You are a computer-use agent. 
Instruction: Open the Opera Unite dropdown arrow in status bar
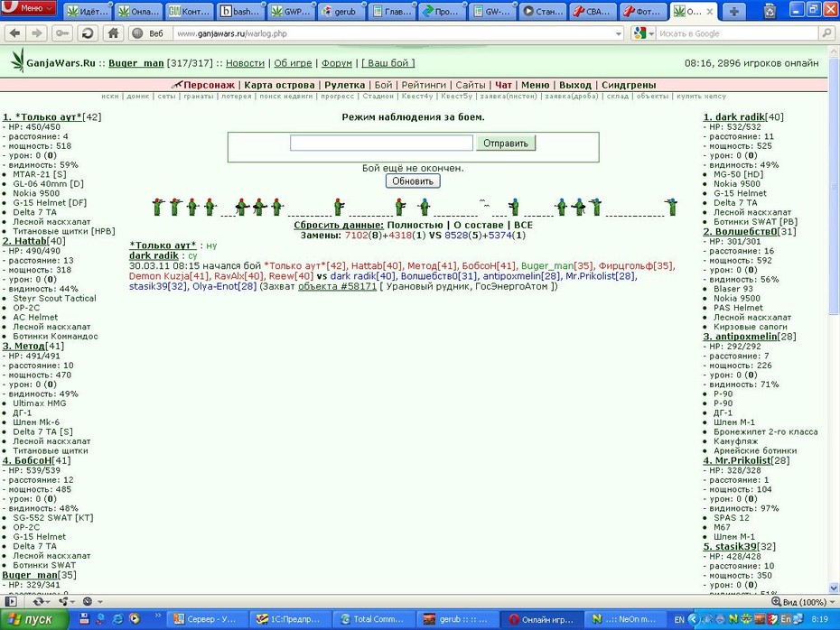tap(72, 602)
